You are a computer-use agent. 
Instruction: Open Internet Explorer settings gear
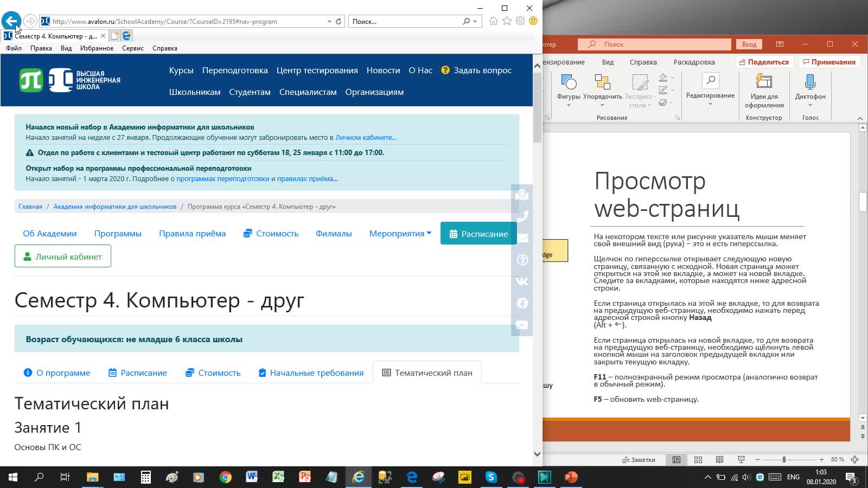pos(520,21)
